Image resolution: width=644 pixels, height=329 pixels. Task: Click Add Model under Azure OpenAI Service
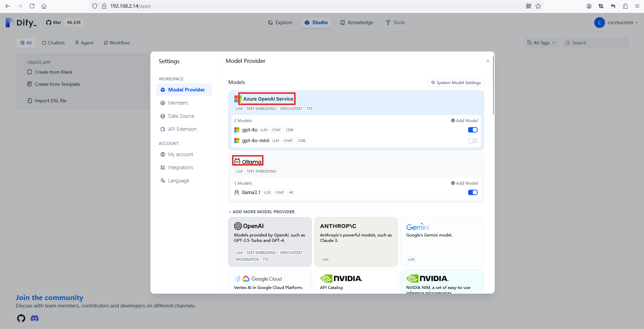pos(464,120)
